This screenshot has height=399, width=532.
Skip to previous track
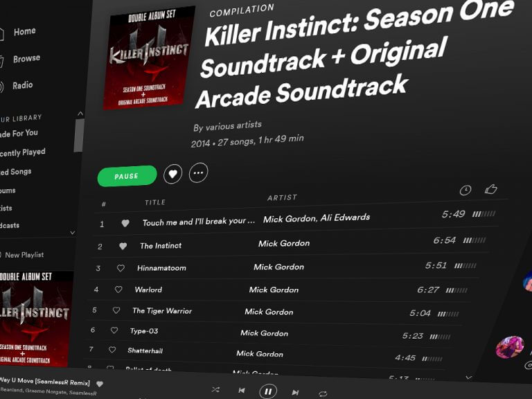coord(242,391)
